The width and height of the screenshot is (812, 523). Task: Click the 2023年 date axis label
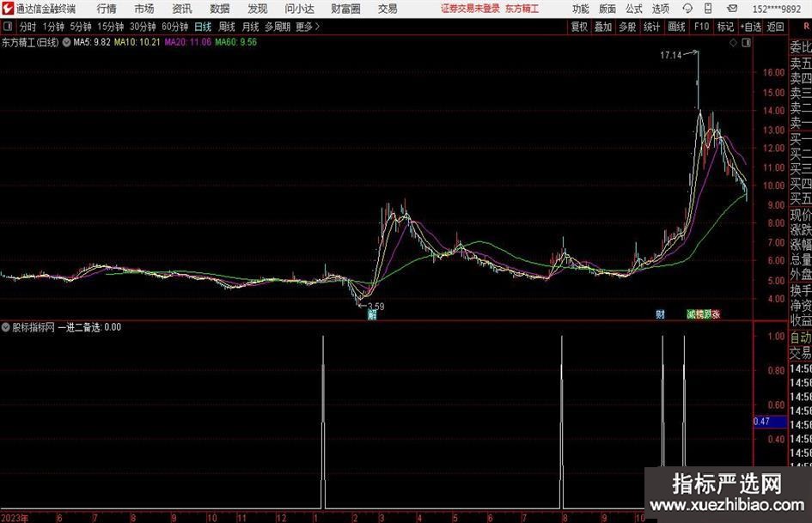15,518
